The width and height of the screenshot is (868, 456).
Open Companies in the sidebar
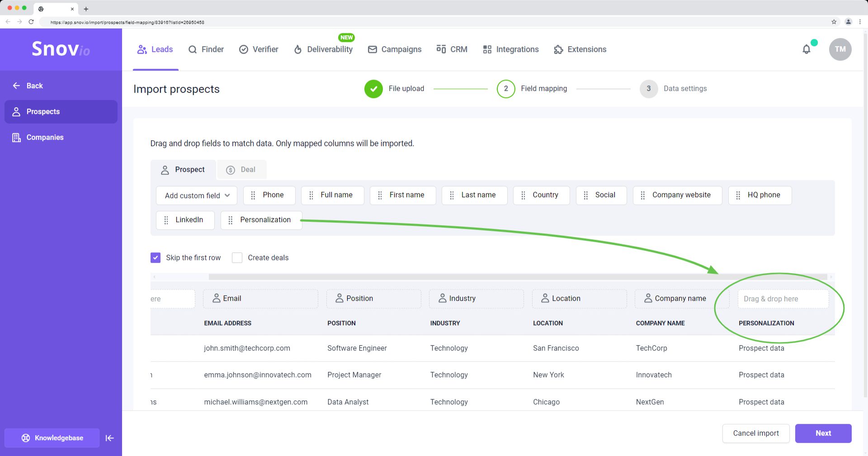point(45,138)
